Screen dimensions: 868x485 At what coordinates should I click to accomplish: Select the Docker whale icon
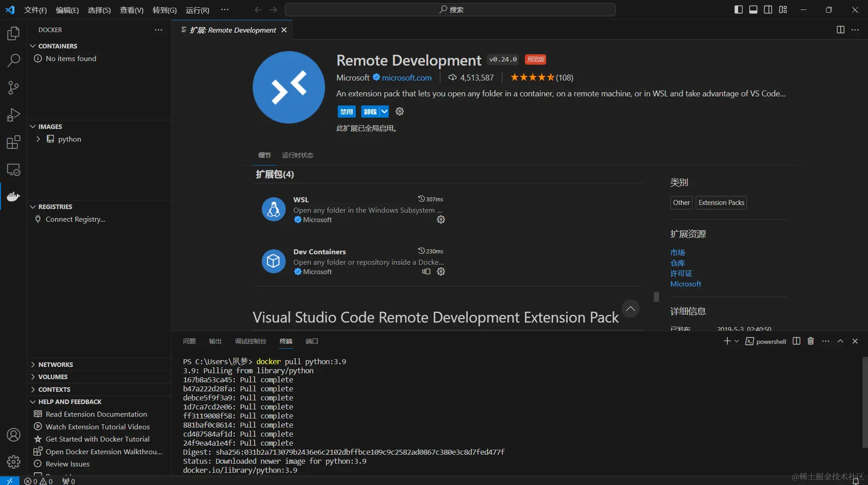(14, 196)
